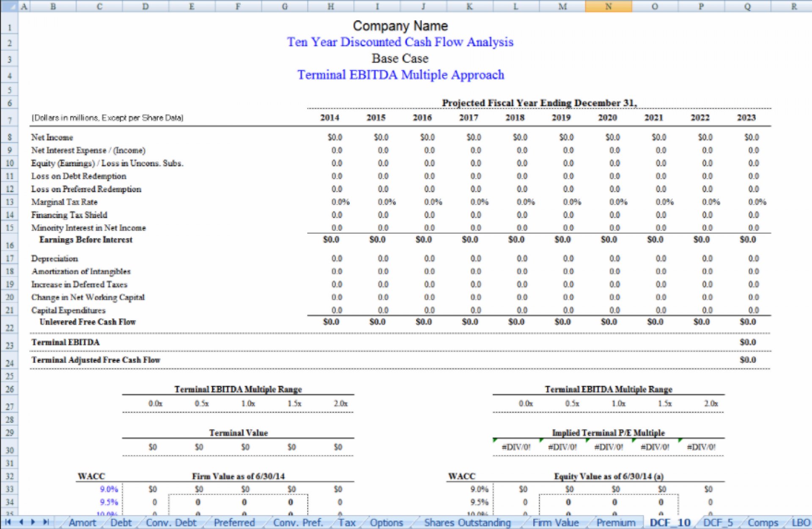812x529 pixels.
Task: Select column H header
Action: point(331,6)
